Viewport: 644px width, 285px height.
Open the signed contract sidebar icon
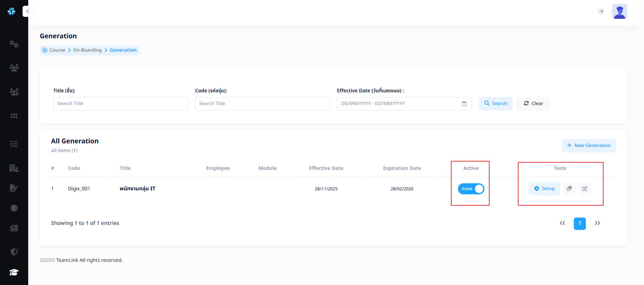14,188
